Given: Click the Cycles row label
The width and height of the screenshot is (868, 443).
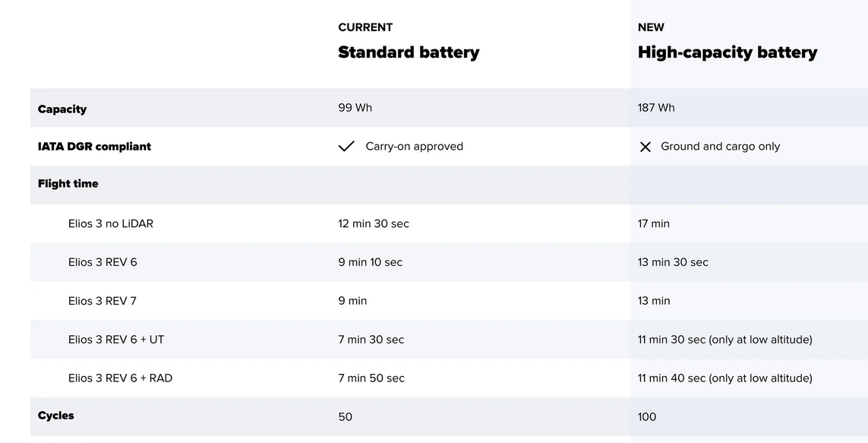Looking at the screenshot, I should pyautogui.click(x=56, y=416).
